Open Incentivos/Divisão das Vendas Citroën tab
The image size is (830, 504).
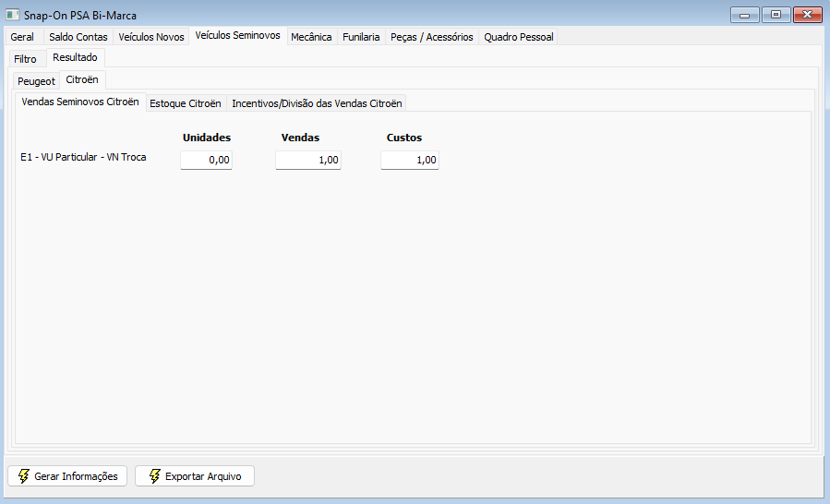317,103
